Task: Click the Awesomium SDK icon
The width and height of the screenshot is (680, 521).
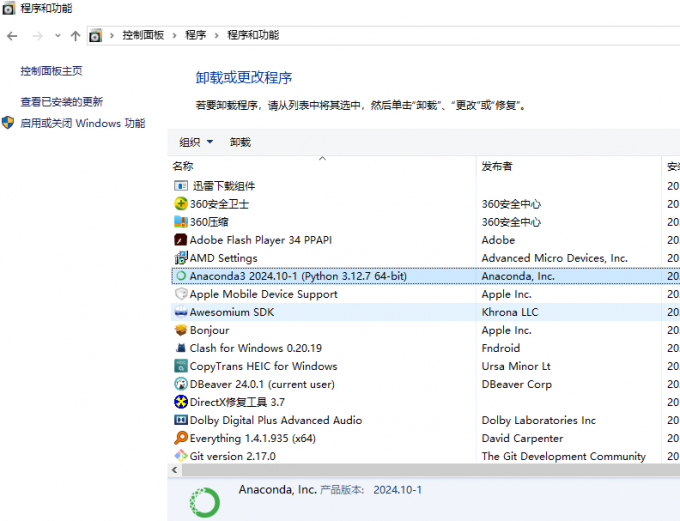Action: (x=181, y=312)
